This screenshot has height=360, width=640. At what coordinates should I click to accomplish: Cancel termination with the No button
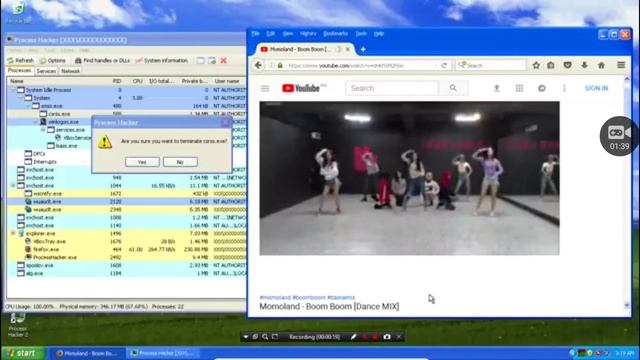[180, 162]
